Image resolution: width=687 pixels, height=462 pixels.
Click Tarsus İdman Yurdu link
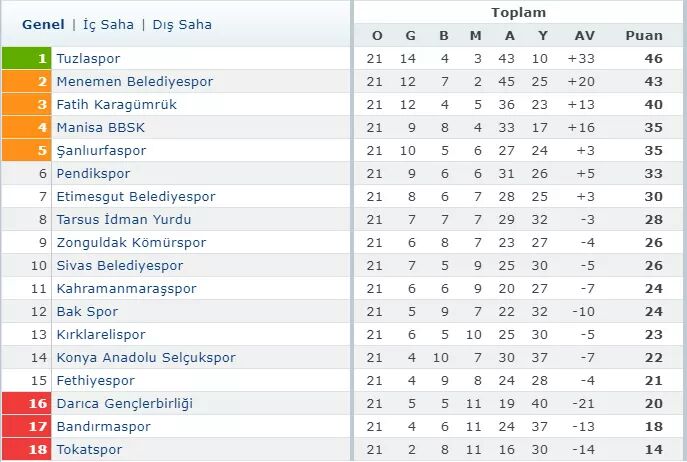point(124,219)
